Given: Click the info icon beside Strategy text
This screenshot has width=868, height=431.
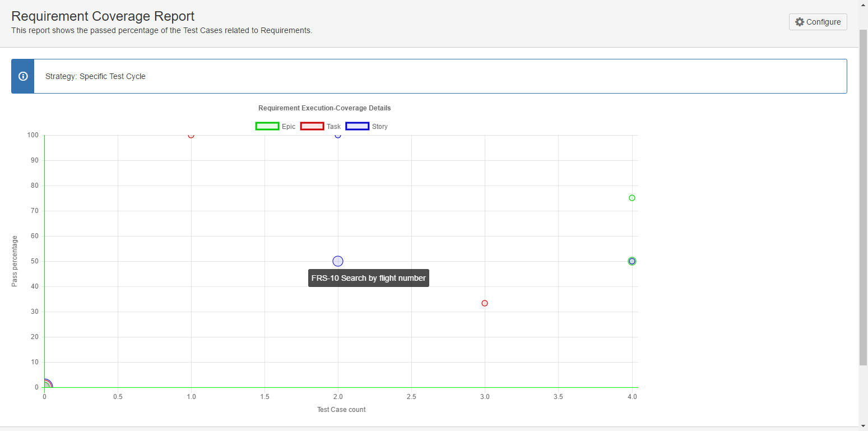Looking at the screenshot, I should click(x=23, y=76).
